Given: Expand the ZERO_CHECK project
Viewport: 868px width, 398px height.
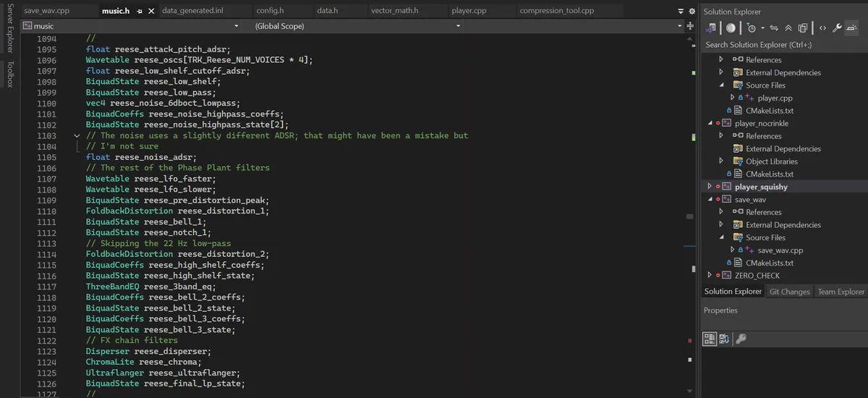Looking at the screenshot, I should 710,276.
